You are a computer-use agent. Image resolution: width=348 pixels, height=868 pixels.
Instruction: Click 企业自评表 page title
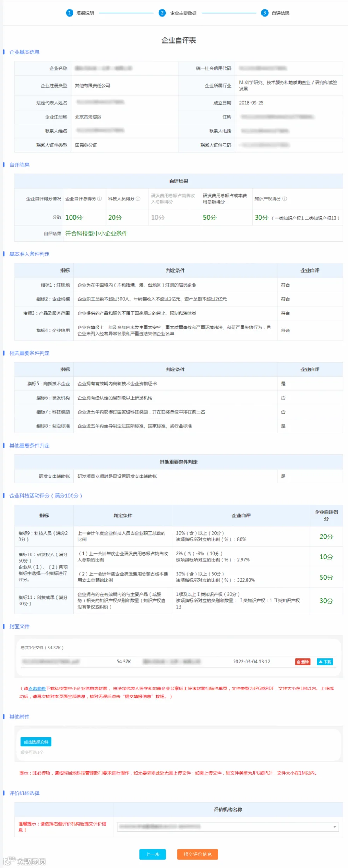click(x=179, y=41)
